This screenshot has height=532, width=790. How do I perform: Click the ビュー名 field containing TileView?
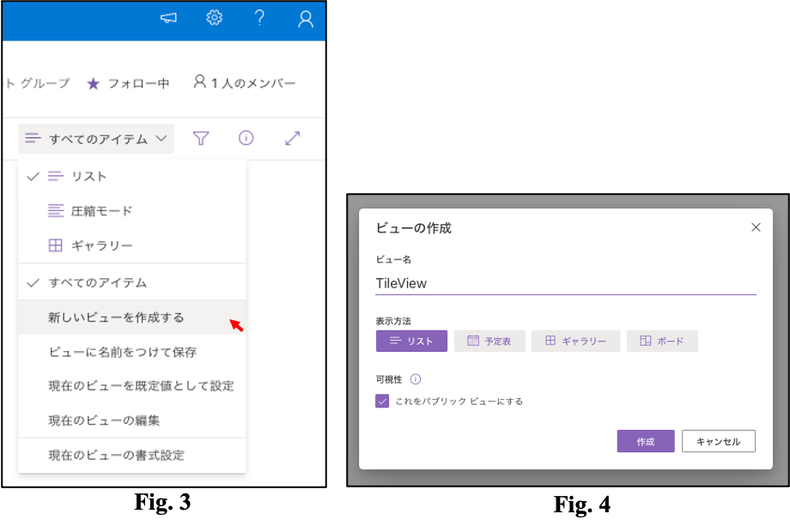[566, 283]
